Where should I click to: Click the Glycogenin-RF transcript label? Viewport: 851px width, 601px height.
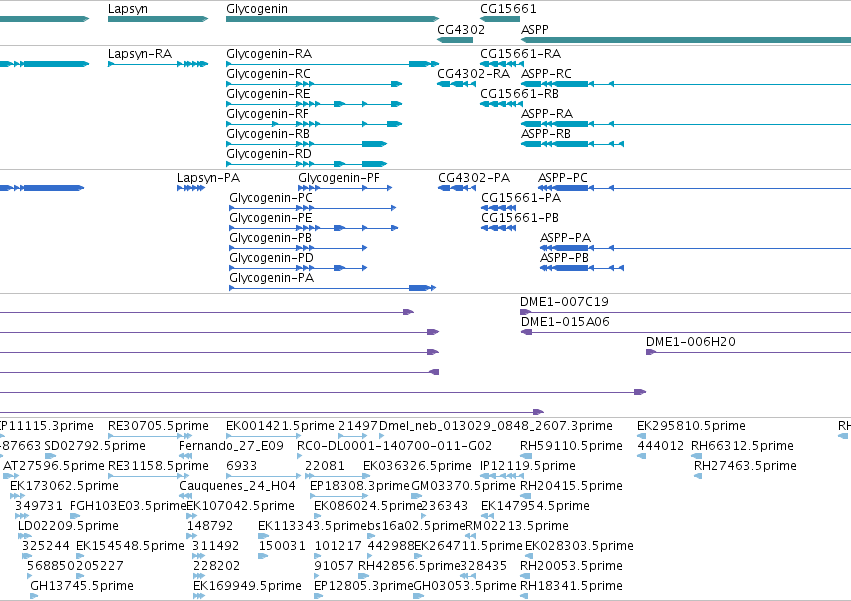(267, 114)
